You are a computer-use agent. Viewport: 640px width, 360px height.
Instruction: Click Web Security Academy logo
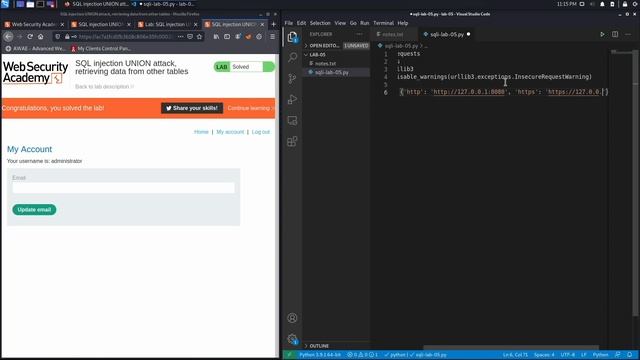[x=36, y=72]
